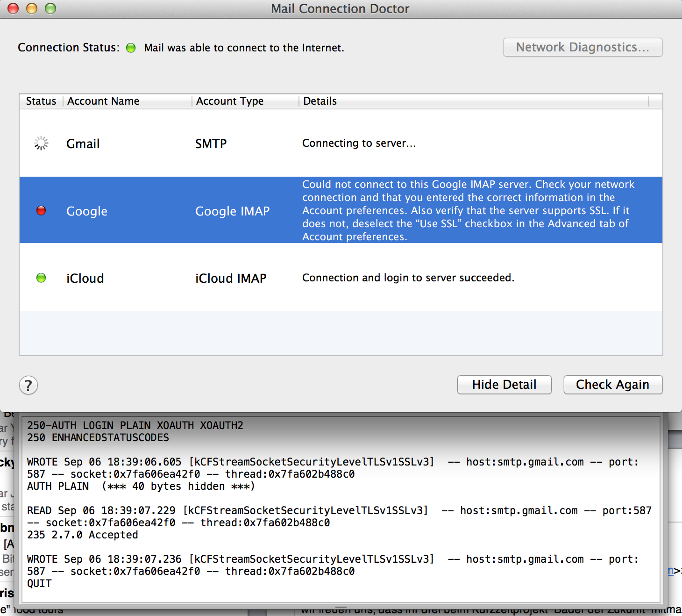Click the '235 2.7.0 Accepted' log line
682x616 pixels.
click(83, 535)
